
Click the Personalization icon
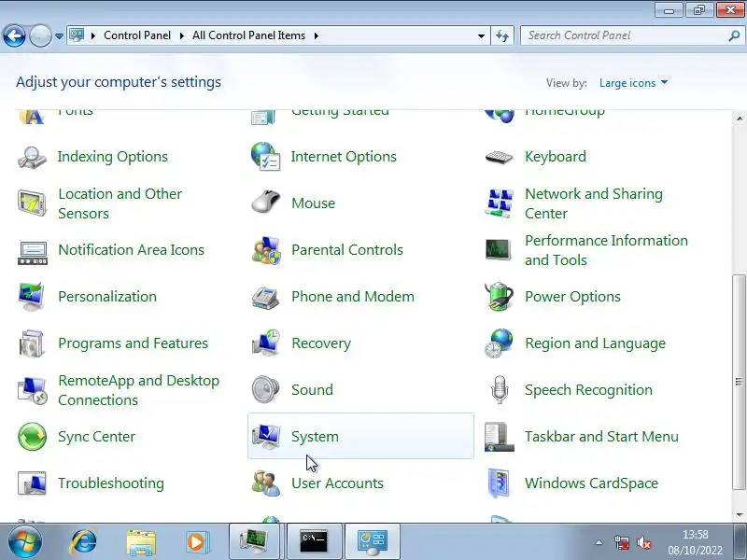click(x=32, y=297)
